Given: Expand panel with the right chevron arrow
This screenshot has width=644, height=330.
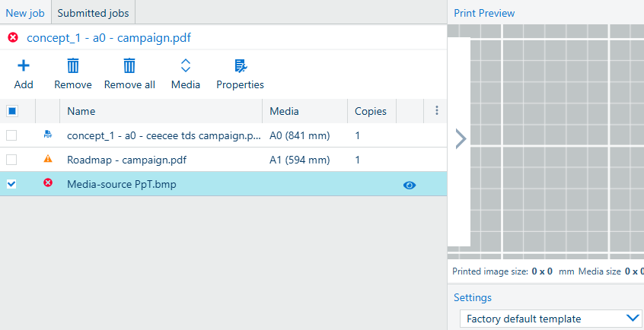Looking at the screenshot, I should click(461, 138).
